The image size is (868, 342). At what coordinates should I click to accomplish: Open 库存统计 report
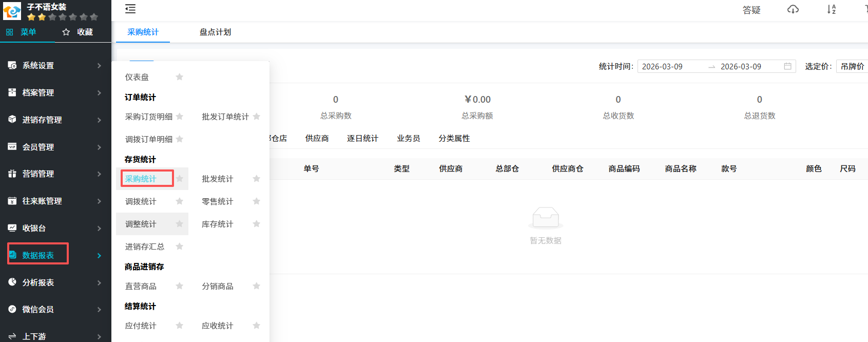(x=217, y=224)
